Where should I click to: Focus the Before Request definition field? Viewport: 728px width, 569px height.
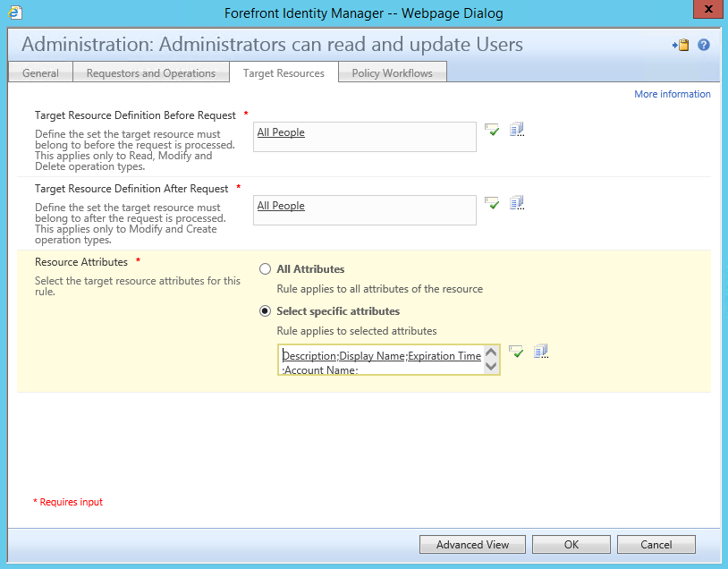365,137
